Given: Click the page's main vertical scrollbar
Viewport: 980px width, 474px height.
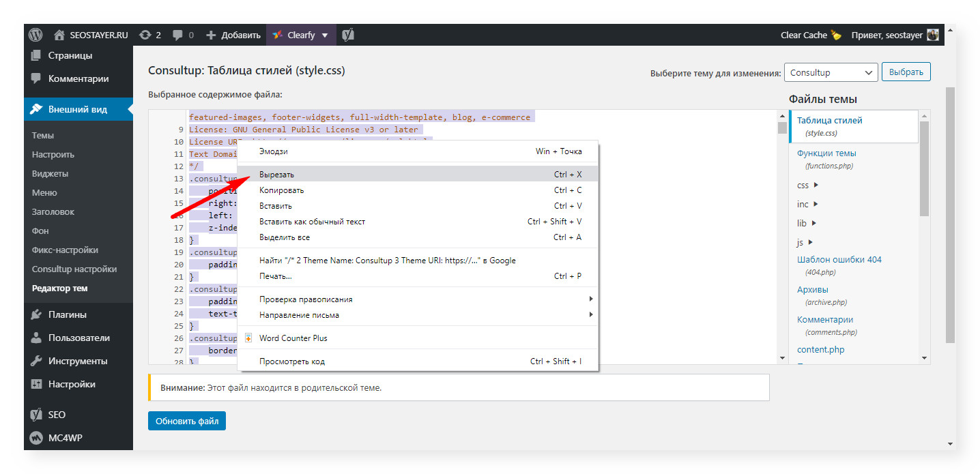Looking at the screenshot, I should click(x=950, y=215).
